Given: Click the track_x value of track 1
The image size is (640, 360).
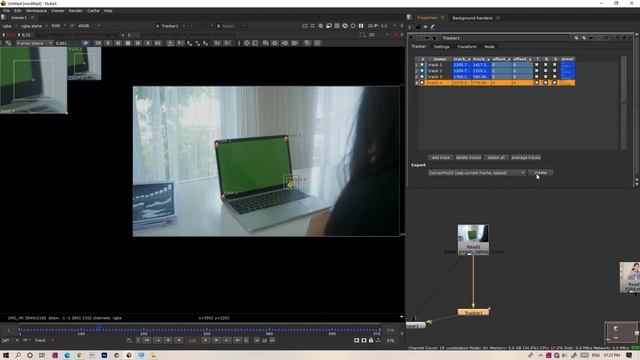Looking at the screenshot, I should point(461,64).
